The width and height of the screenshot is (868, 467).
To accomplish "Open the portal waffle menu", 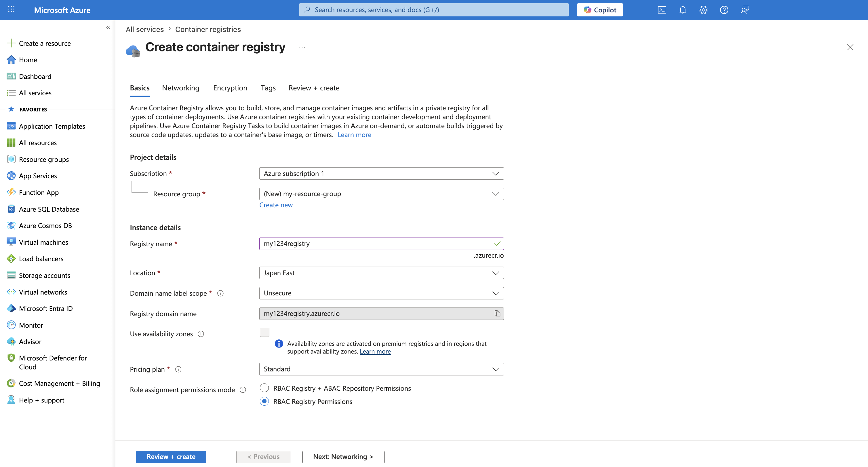I will point(11,10).
